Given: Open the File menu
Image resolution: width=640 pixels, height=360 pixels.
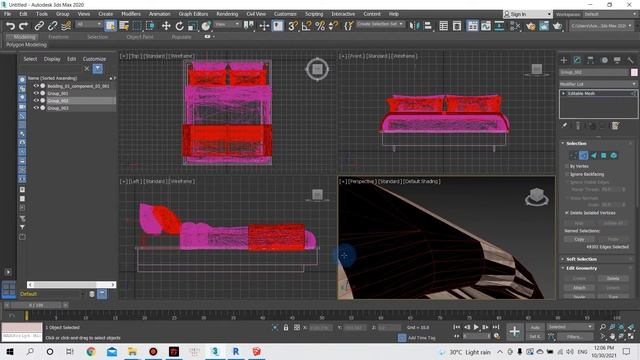Looking at the screenshot, I should tap(7, 14).
